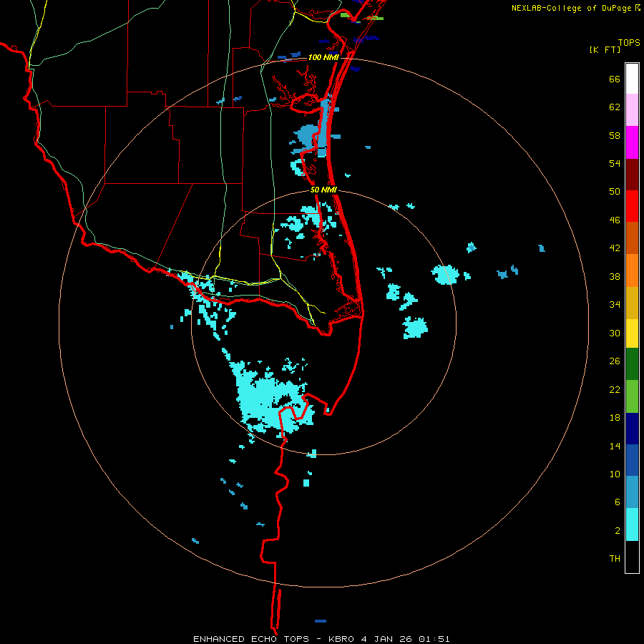Click the legend value 26
Viewport: 644px width, 644px height.
(615, 361)
